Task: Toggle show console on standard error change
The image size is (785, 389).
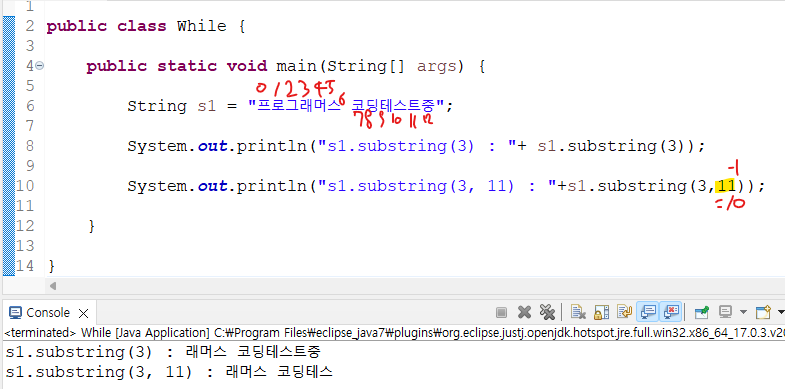Action: [x=671, y=313]
